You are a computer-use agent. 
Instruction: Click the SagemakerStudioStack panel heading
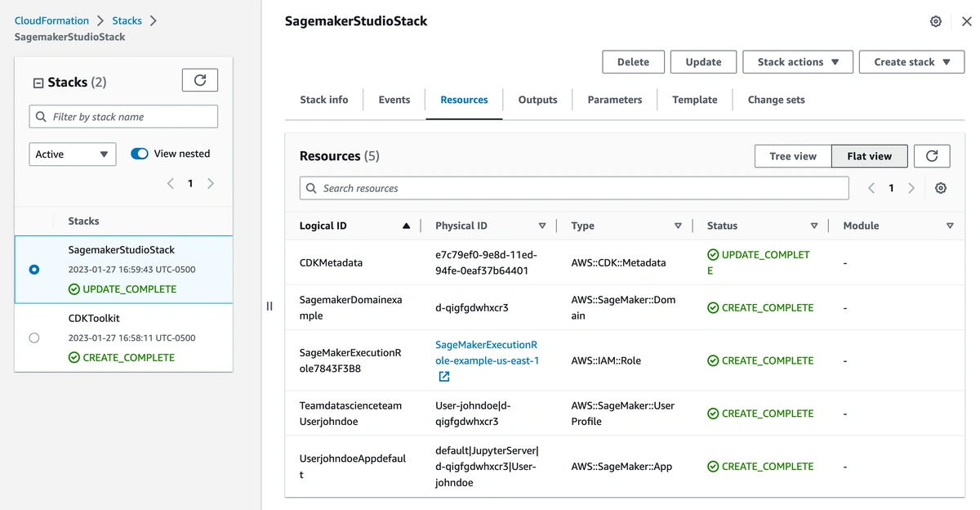click(x=356, y=21)
